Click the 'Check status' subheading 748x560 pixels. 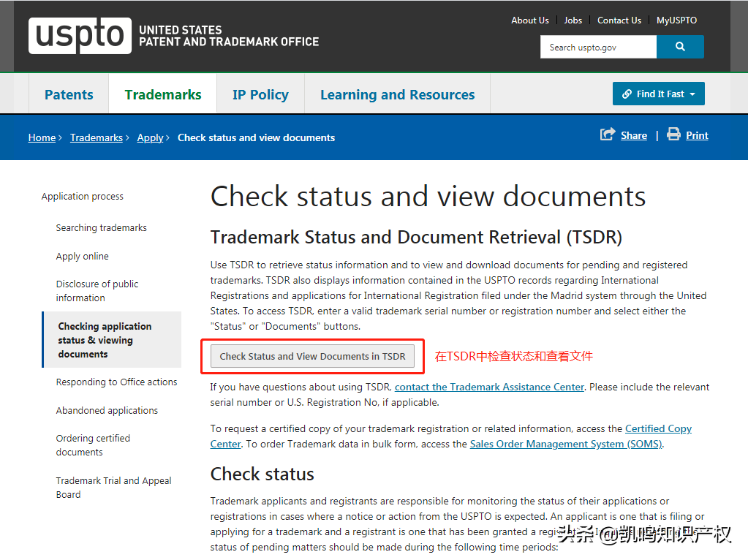tap(262, 474)
